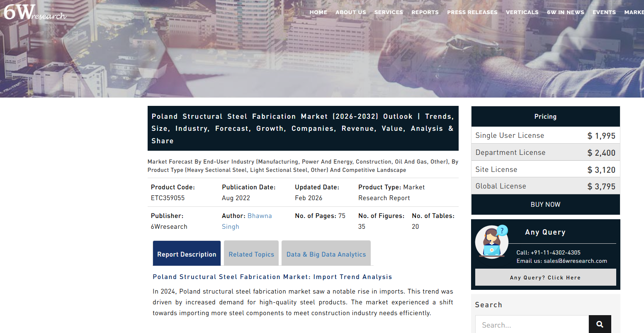The height and width of the screenshot is (333, 644).
Task: Open Data & Big Data Analytics tab
Action: pos(326,254)
